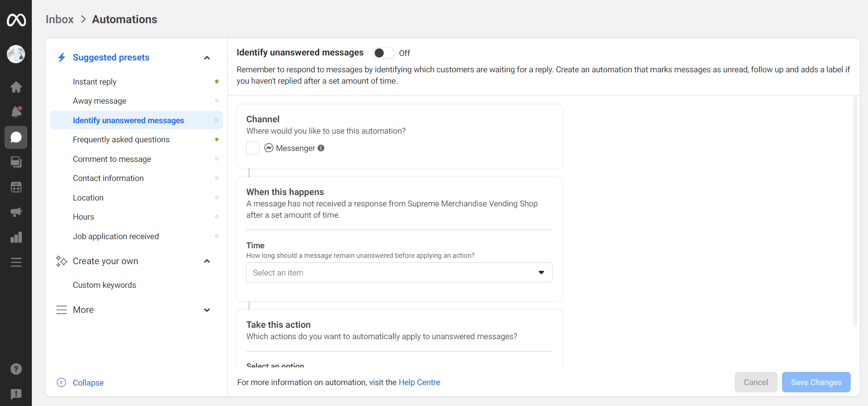This screenshot has height=406, width=868.
Task: Open the Time 'Select an item' dropdown
Action: pos(399,272)
